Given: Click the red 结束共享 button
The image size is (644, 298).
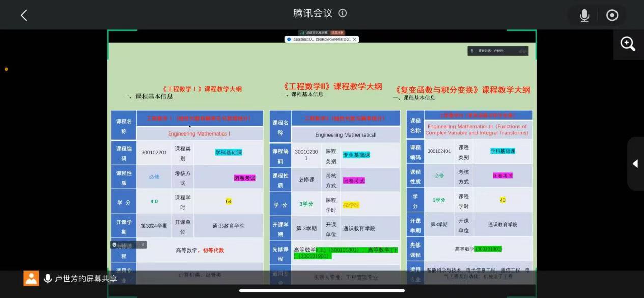Looking at the screenshot, I should (338, 32).
